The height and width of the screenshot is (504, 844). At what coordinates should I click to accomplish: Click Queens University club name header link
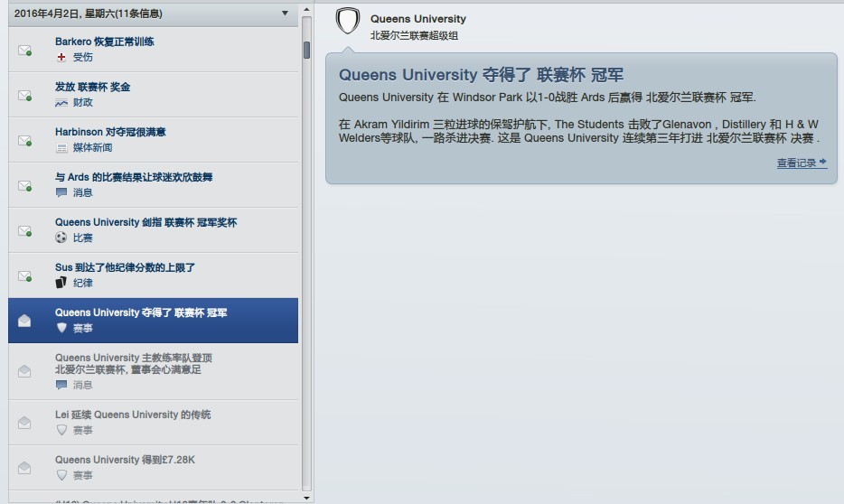point(418,19)
